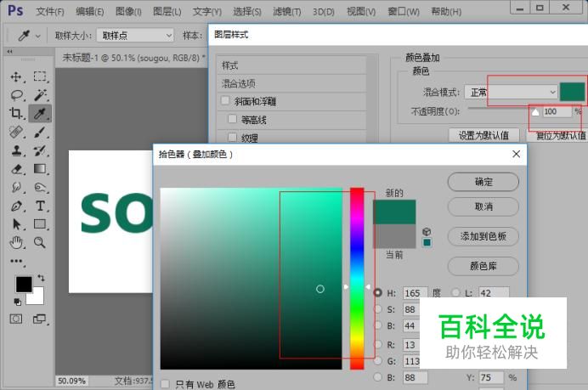
Task: Click the H value field 165
Action: [416, 293]
